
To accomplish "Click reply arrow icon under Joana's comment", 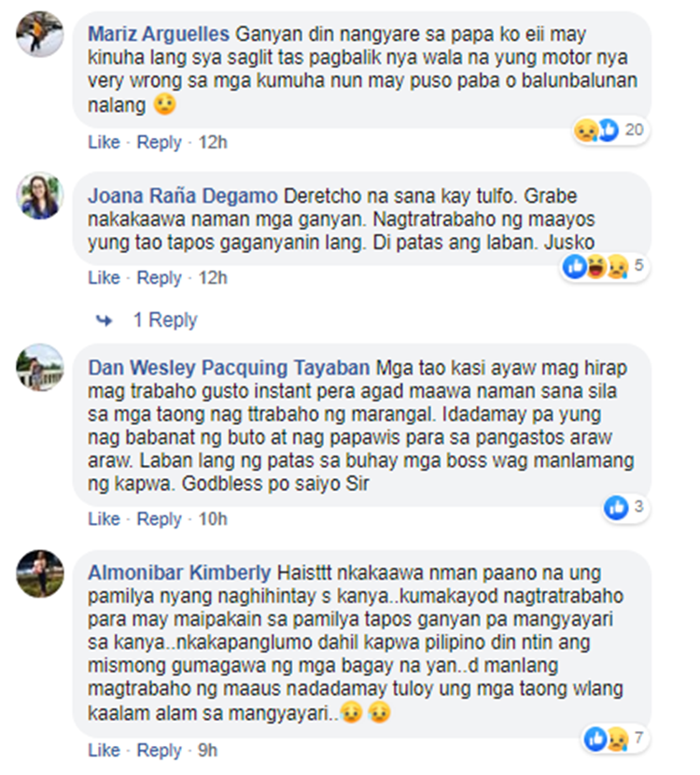I will tap(105, 321).
